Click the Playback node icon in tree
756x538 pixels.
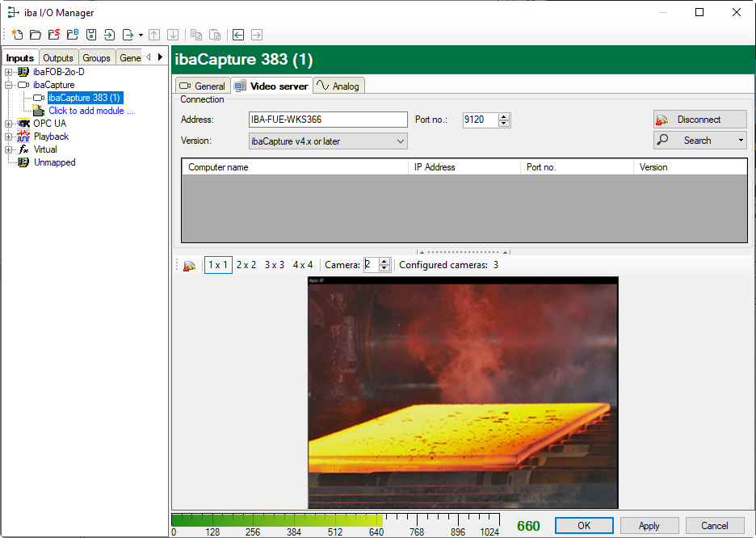coord(23,137)
